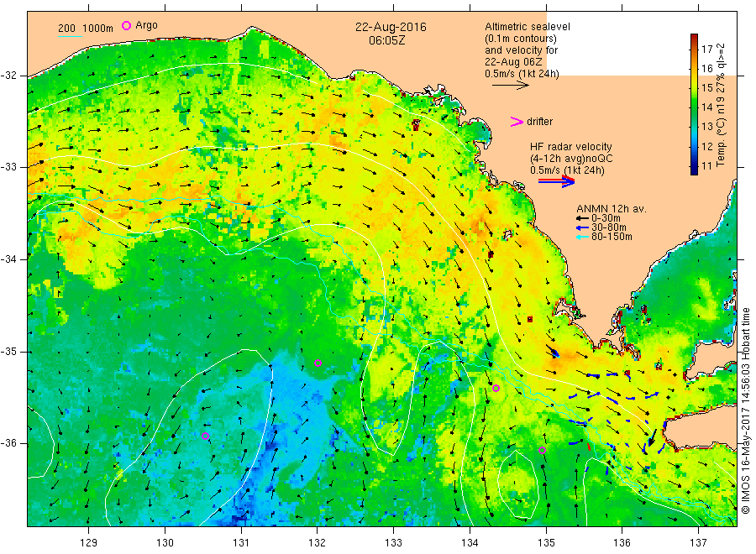756x554 pixels.
Task: Click the 22-Aug-2016 date title
Action: [391, 27]
